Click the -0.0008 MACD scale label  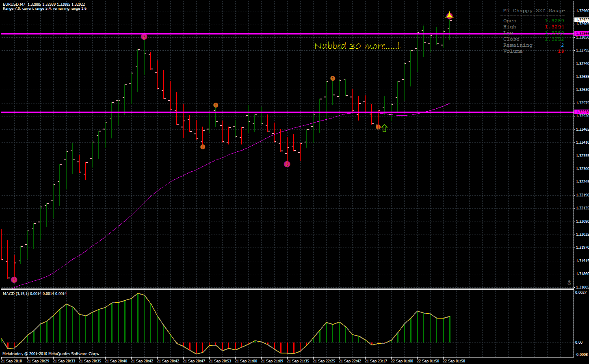581,354
